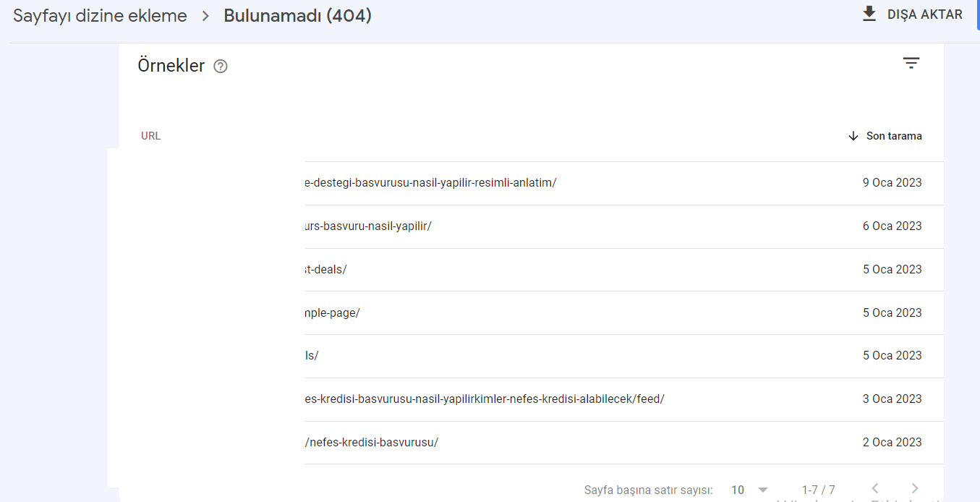Open the st-deals URL row
This screenshot has height=502, width=980.
point(532,270)
